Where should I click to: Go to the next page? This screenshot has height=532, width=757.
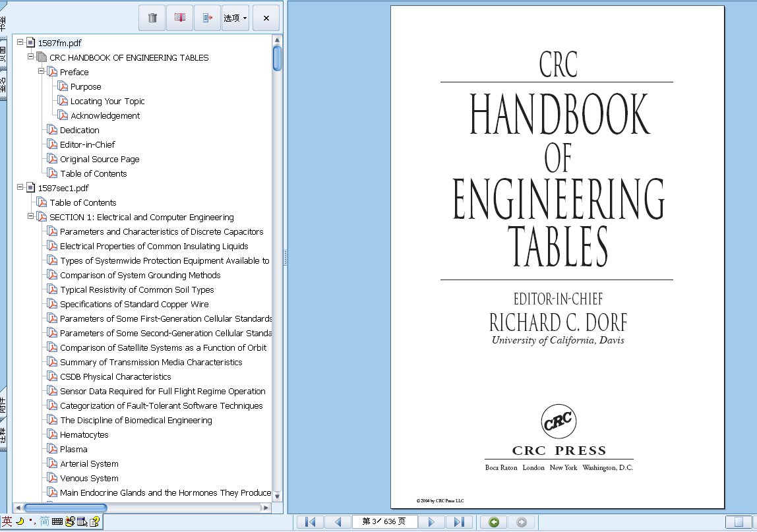[431, 522]
